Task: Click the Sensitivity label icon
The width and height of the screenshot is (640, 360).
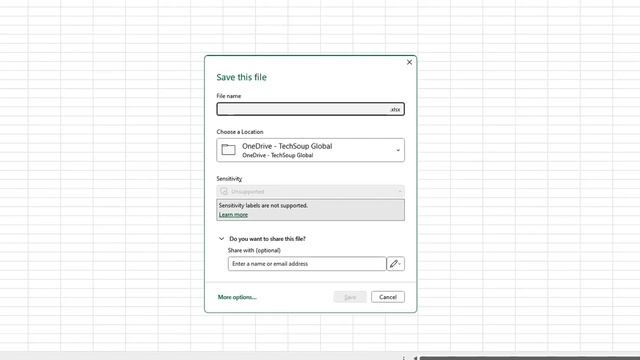Action: click(224, 191)
